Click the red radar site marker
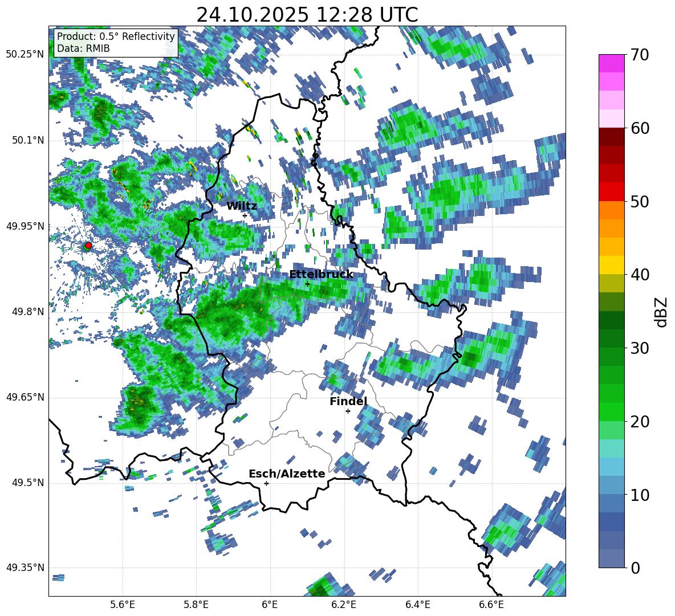The image size is (675, 616). (88, 246)
